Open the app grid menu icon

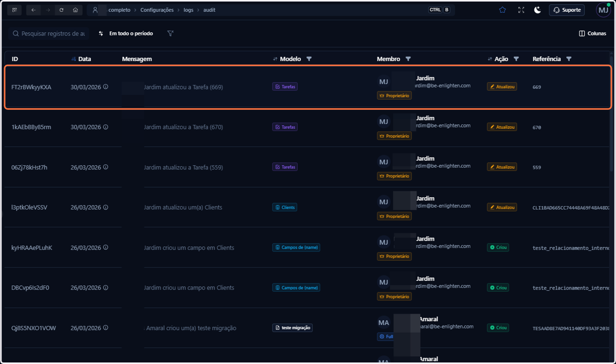14,10
